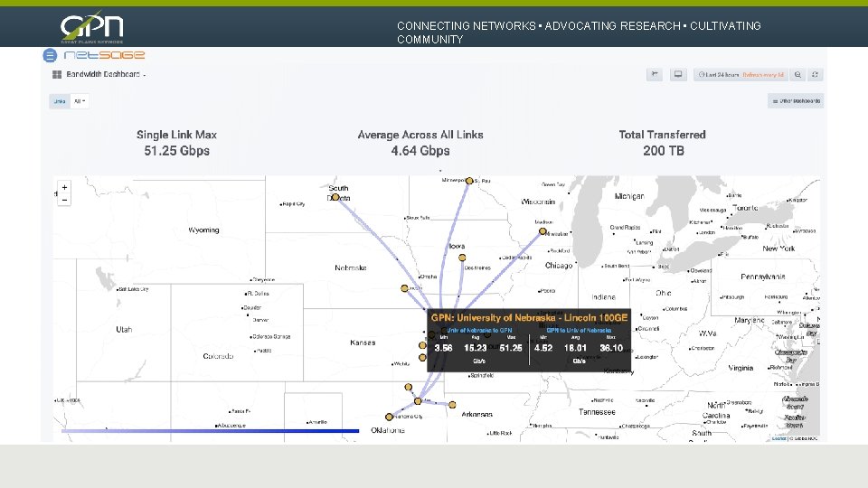Click the Colorado state label on map
This screenshot has height=488, width=868.
pos(218,356)
